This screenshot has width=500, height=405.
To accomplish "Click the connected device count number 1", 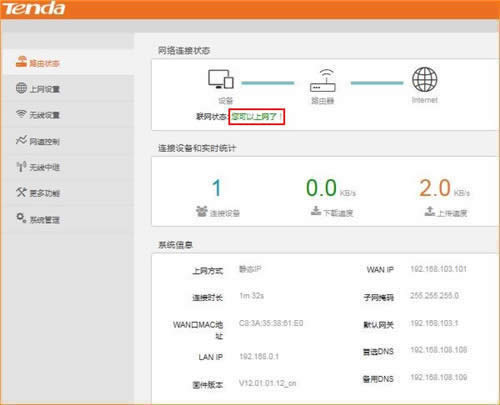I will point(217,188).
